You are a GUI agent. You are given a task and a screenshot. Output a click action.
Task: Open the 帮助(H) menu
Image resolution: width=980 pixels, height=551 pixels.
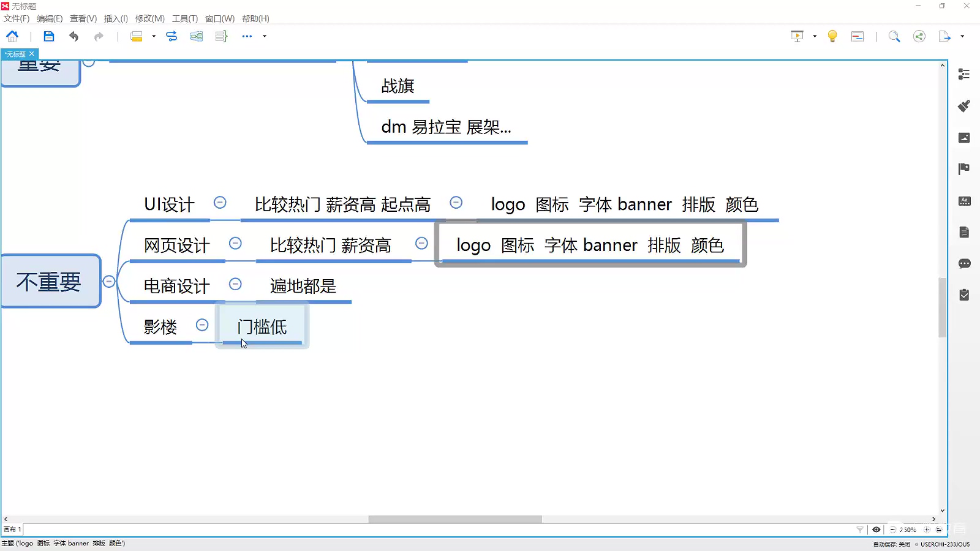pos(255,18)
